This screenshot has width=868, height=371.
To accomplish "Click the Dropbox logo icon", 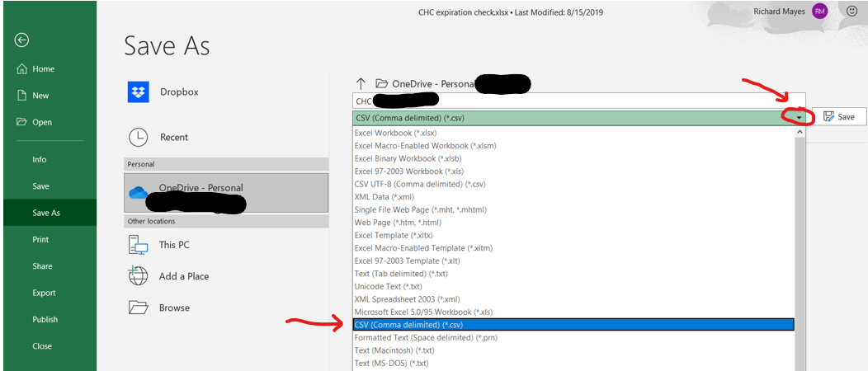I will coord(139,92).
